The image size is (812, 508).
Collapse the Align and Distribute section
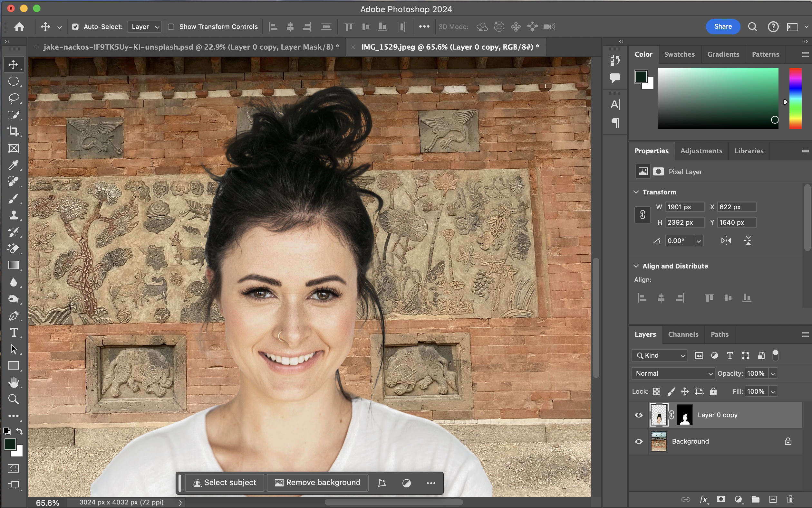click(x=636, y=266)
